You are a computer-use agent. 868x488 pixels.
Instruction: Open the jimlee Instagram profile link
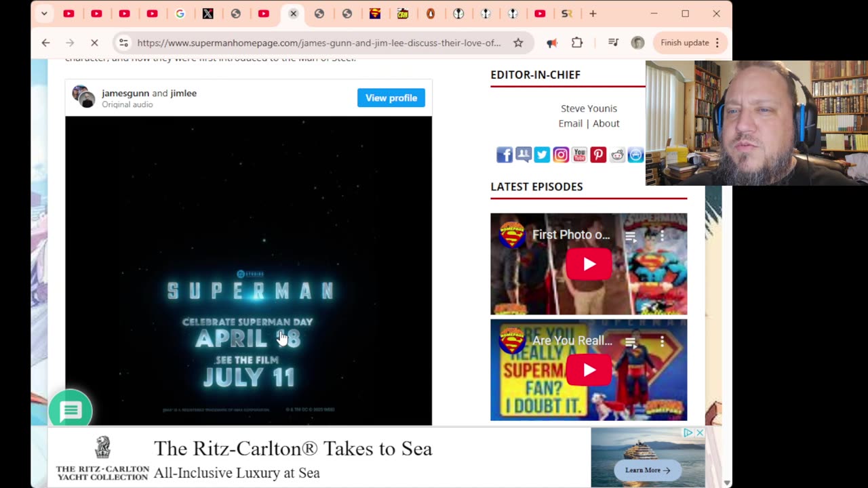[x=183, y=94]
